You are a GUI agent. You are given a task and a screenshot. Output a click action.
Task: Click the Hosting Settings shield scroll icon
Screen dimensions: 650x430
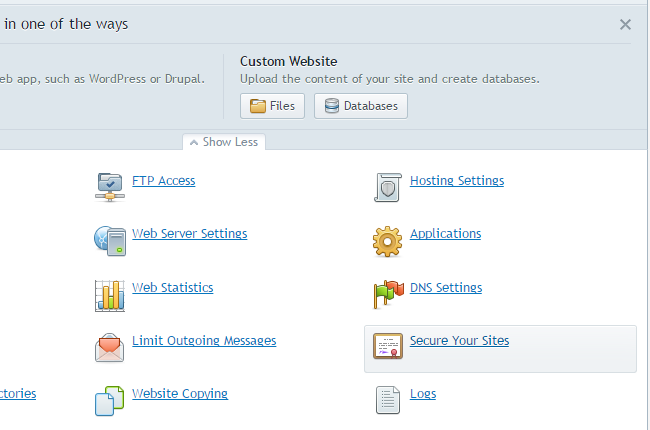coord(388,187)
